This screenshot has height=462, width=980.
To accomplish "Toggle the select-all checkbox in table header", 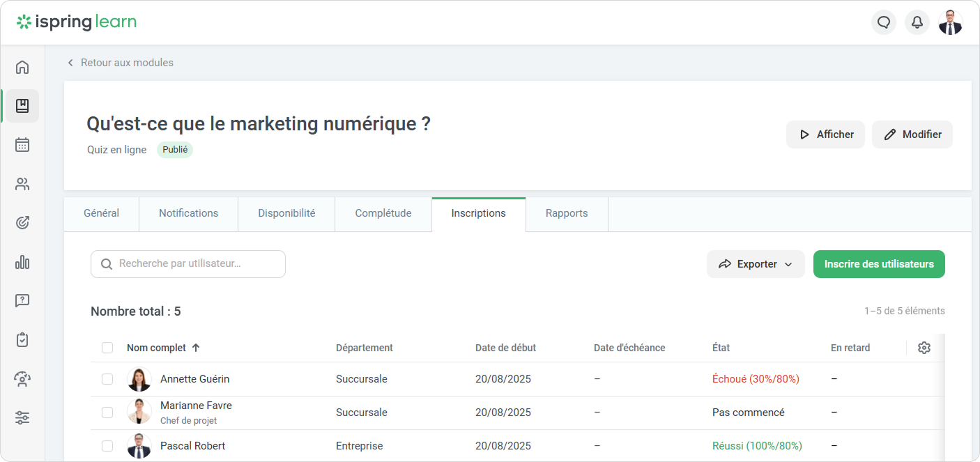I will click(x=107, y=348).
